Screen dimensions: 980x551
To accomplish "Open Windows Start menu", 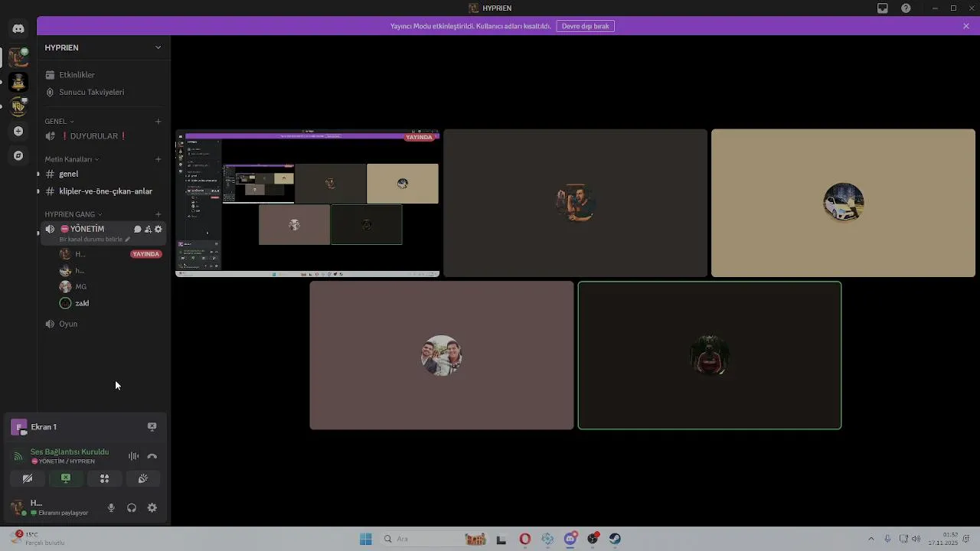I will click(x=366, y=539).
